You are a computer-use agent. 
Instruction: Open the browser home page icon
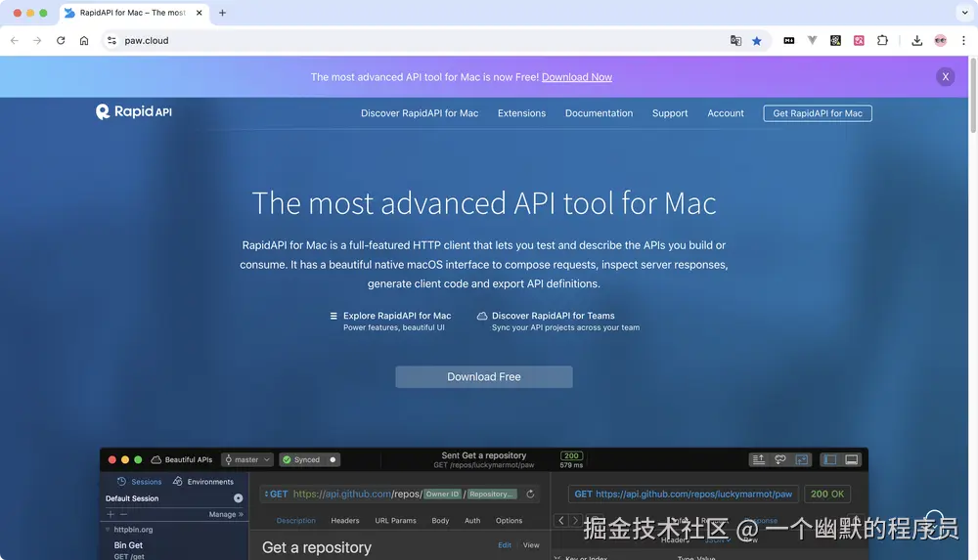83,40
